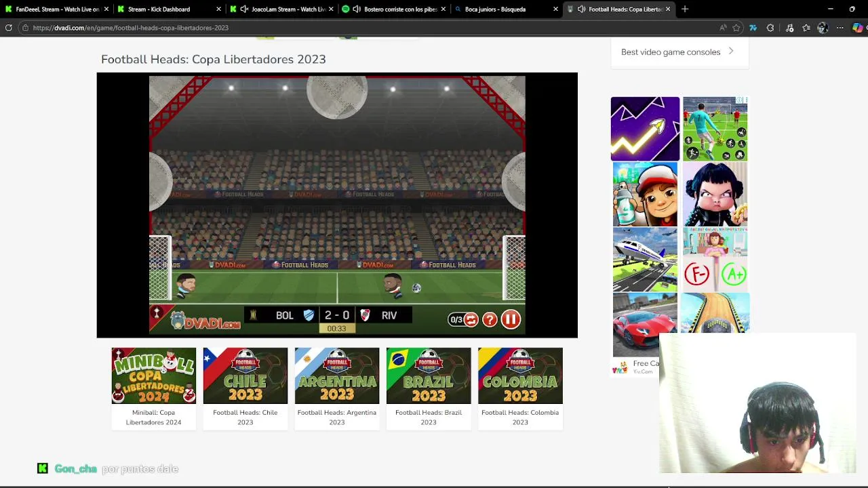
Task: Open the soccer goalkeeper game ad
Action: pyautogui.click(x=715, y=129)
